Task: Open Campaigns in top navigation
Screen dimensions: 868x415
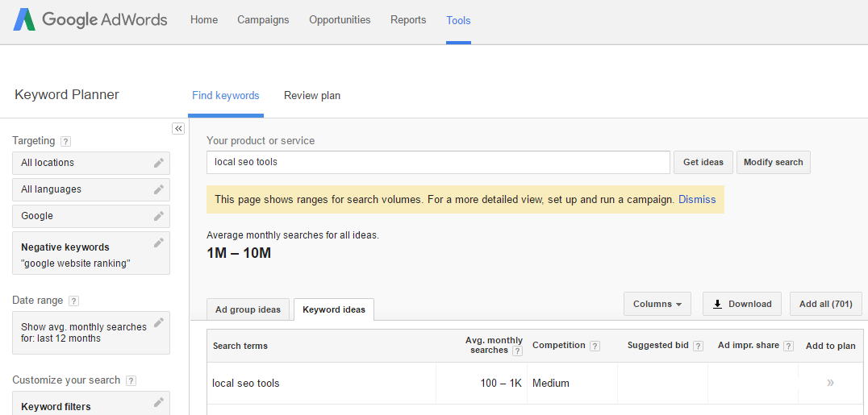Action: (263, 20)
